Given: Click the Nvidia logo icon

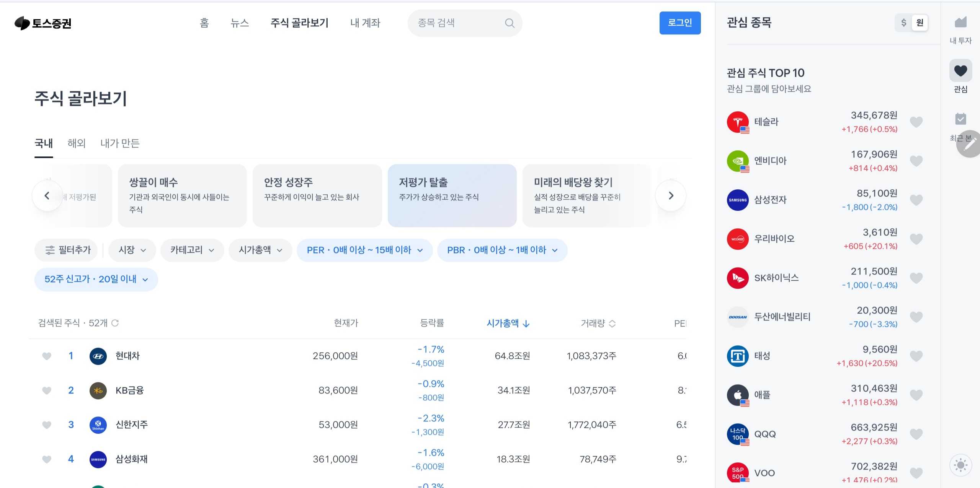Looking at the screenshot, I should [738, 161].
